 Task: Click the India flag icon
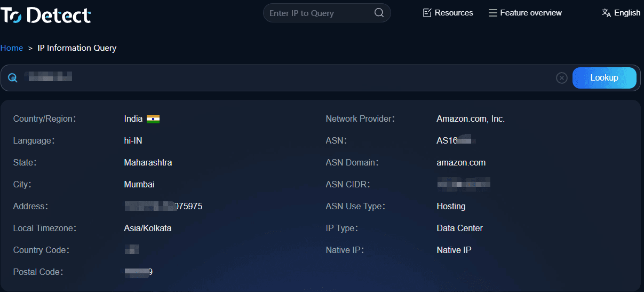153,119
